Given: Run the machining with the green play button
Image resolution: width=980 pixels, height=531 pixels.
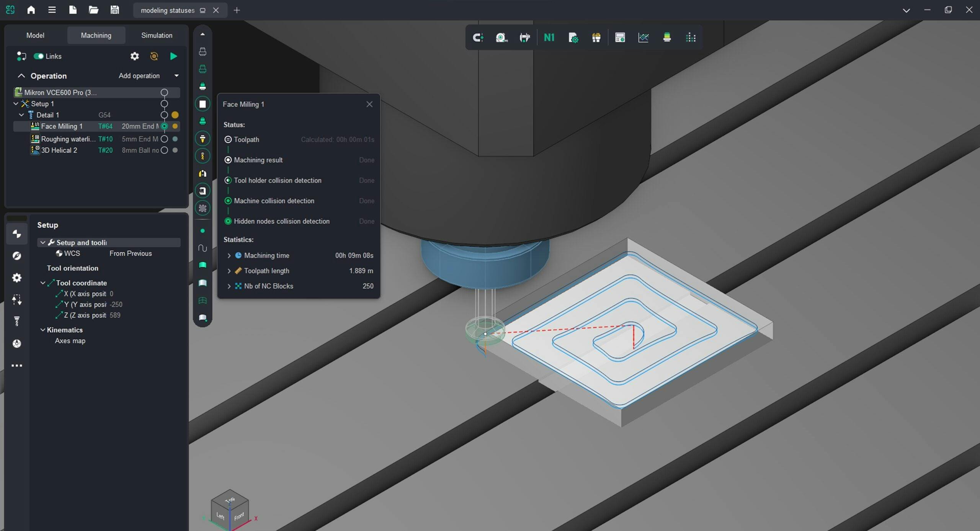Looking at the screenshot, I should point(173,56).
